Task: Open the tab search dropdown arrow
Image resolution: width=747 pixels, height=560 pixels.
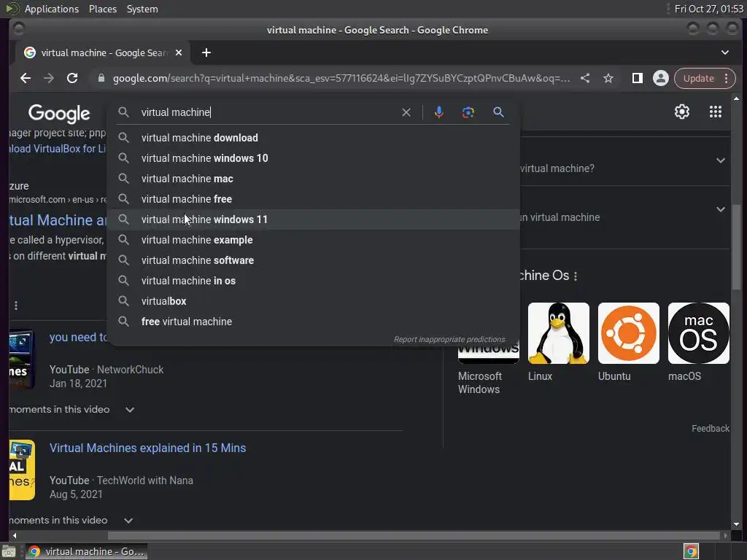Action: 724,52
